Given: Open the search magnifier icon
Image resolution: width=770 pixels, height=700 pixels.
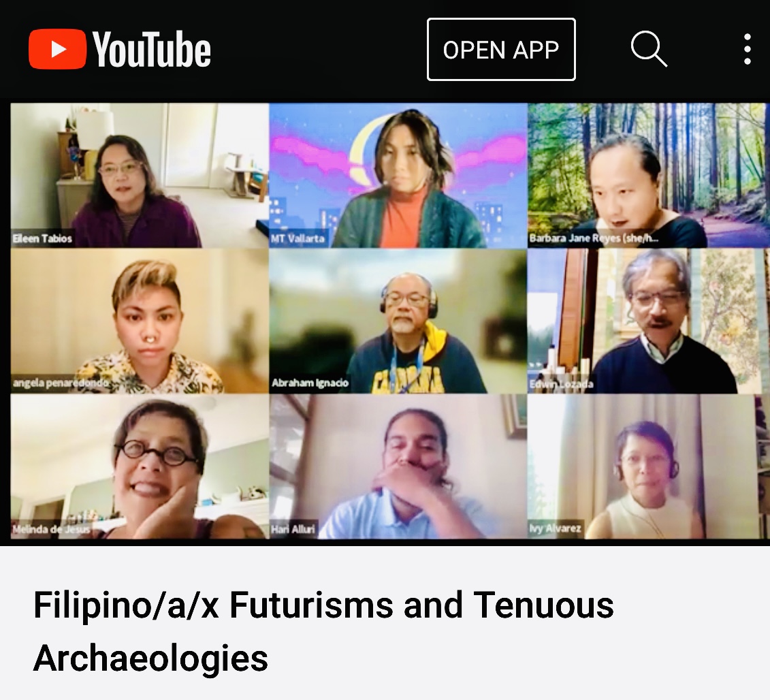Looking at the screenshot, I should (x=649, y=49).
